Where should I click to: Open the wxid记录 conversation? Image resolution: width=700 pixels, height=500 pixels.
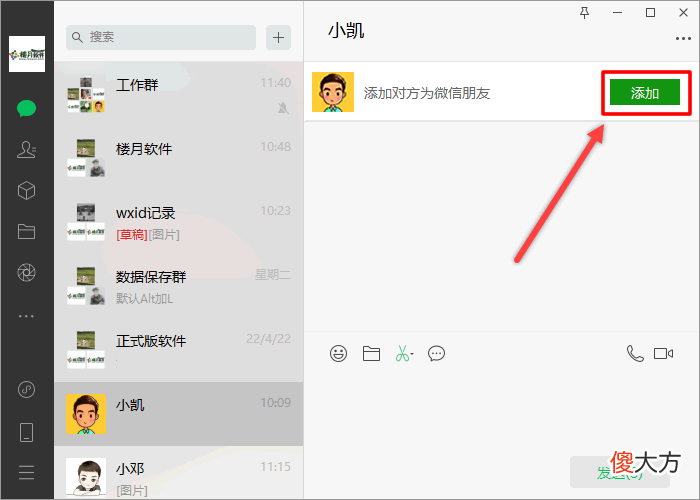[x=179, y=222]
